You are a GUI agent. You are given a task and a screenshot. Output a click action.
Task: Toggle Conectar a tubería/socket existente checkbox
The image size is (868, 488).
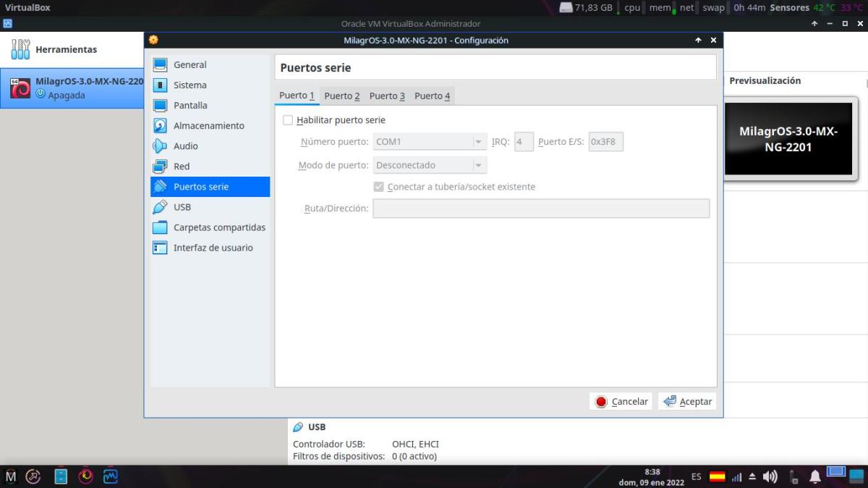point(378,187)
